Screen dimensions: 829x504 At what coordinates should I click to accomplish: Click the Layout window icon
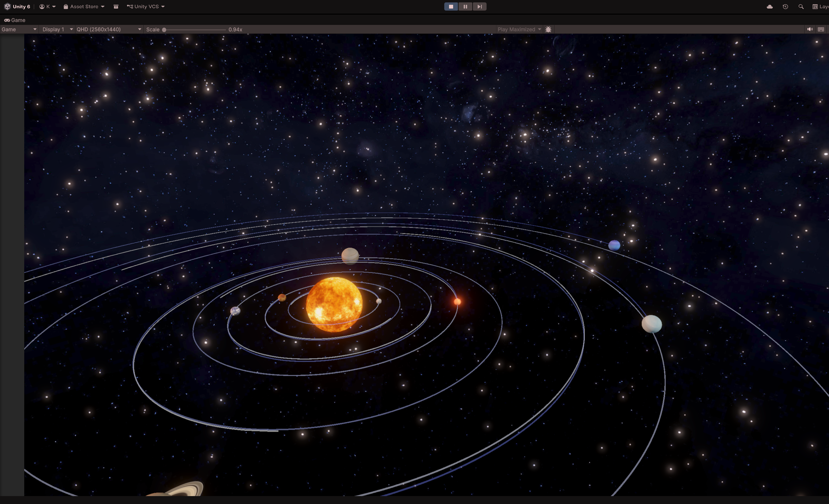pyautogui.click(x=815, y=6)
